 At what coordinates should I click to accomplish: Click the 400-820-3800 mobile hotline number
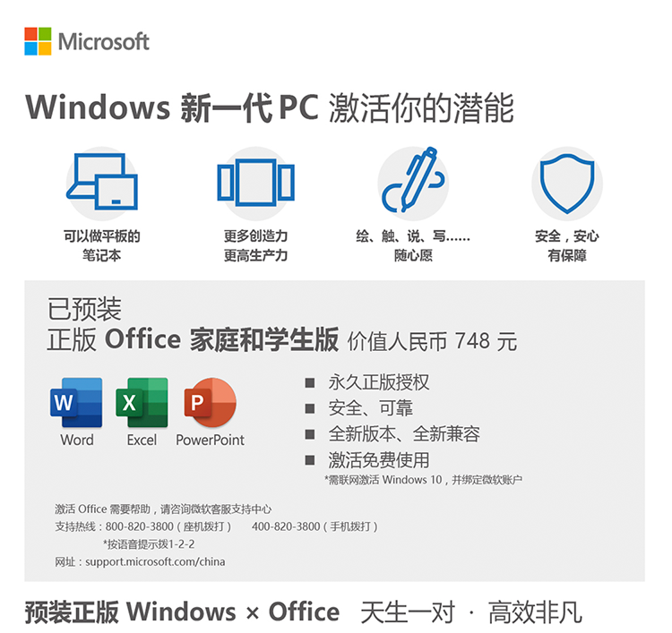[x=286, y=526]
